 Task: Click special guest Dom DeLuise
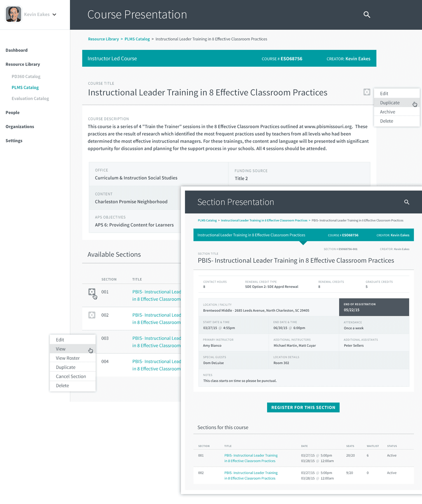point(213,363)
